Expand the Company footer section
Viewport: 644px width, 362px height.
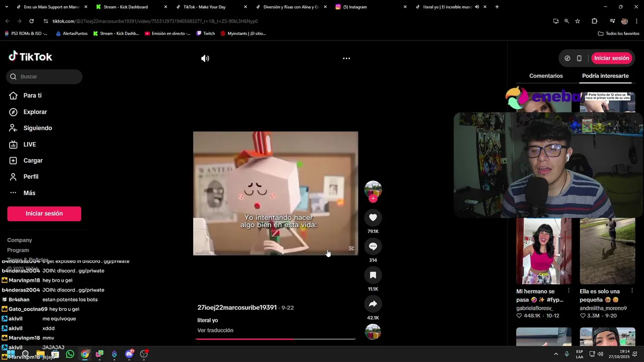pos(19,240)
